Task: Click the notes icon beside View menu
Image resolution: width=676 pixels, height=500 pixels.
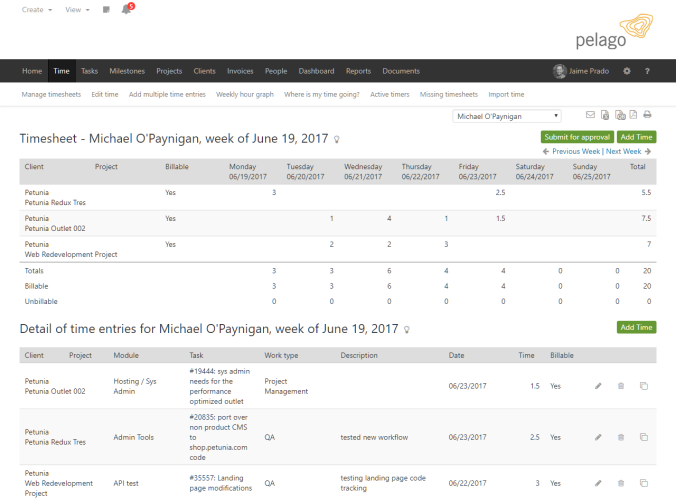Action: pyautogui.click(x=106, y=9)
